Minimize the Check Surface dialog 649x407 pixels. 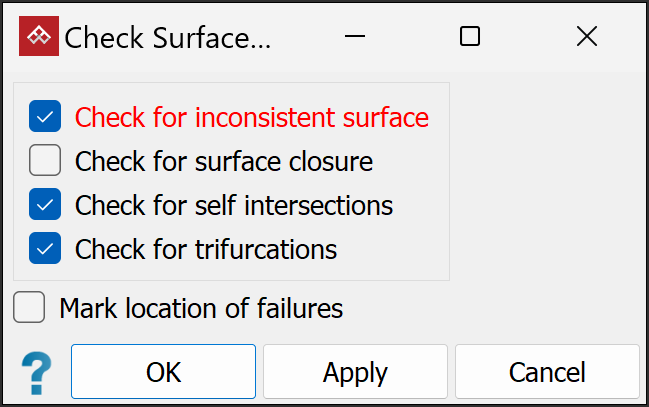[355, 37]
